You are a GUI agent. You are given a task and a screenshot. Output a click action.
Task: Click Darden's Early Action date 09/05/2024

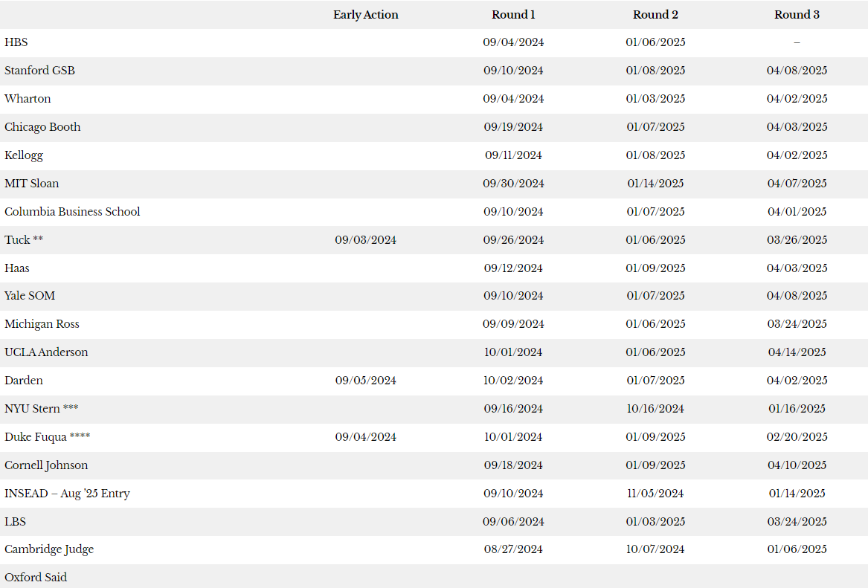click(x=365, y=381)
